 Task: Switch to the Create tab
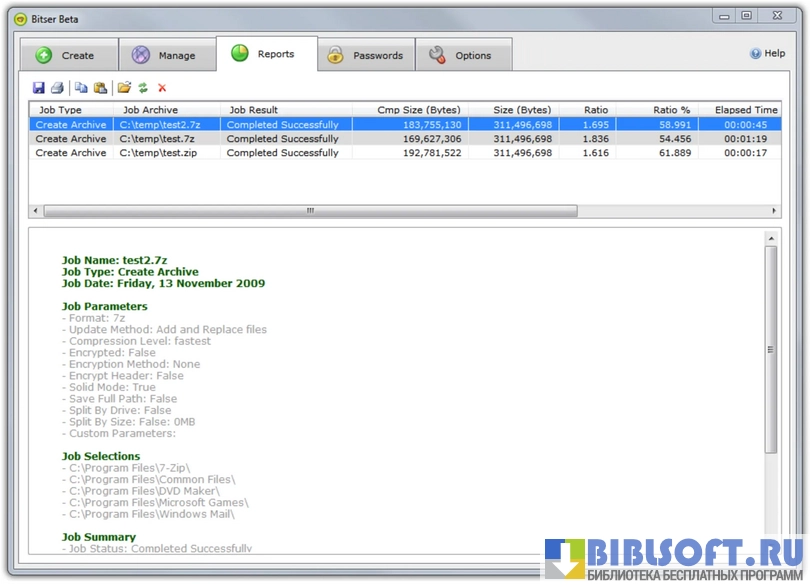pos(66,55)
